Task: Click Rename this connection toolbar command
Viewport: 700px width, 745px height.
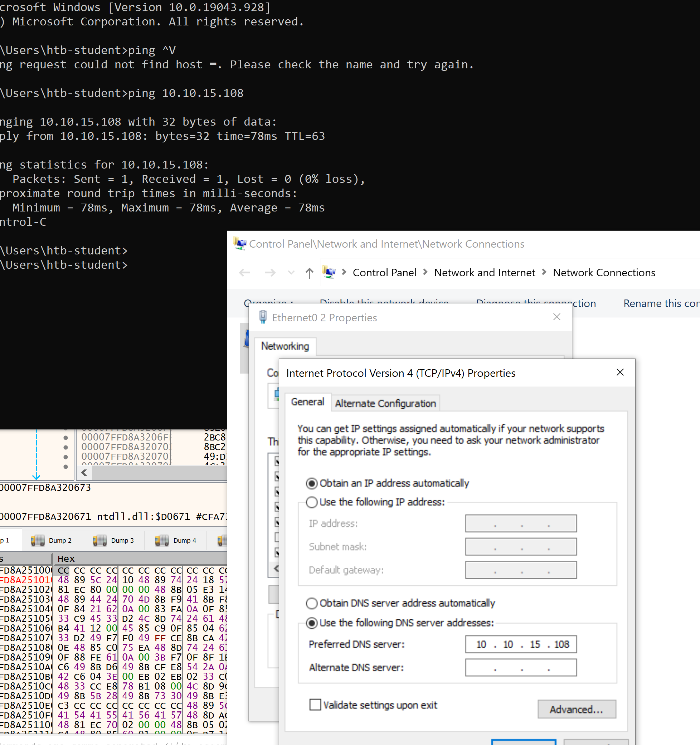Action: [x=661, y=303]
